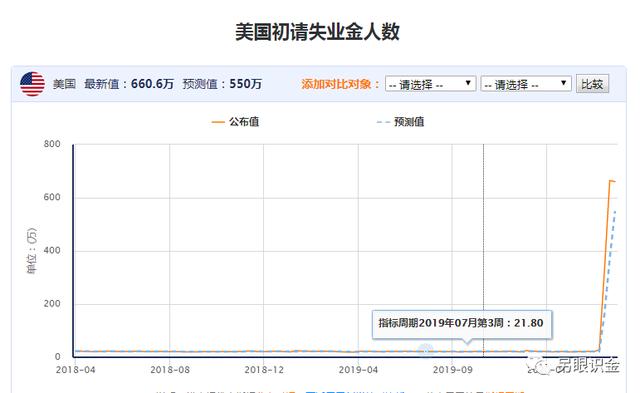640x393 pixels.
Task: Toggle the 公布值 legend series
Action: pos(236,122)
